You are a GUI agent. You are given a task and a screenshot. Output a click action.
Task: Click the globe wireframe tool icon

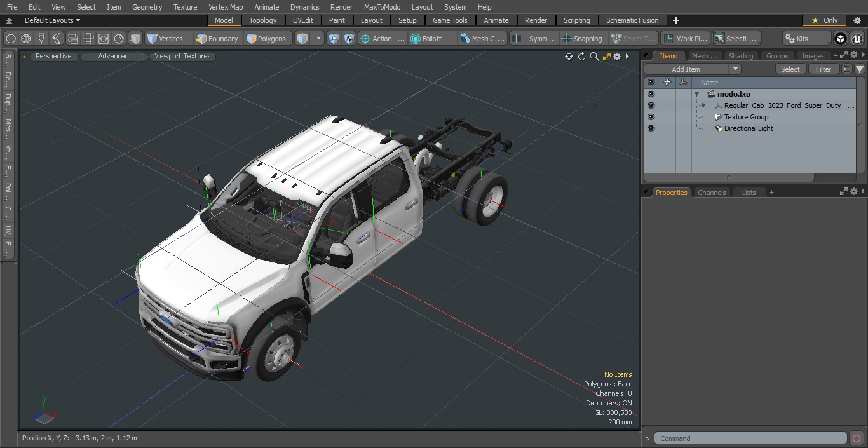26,39
